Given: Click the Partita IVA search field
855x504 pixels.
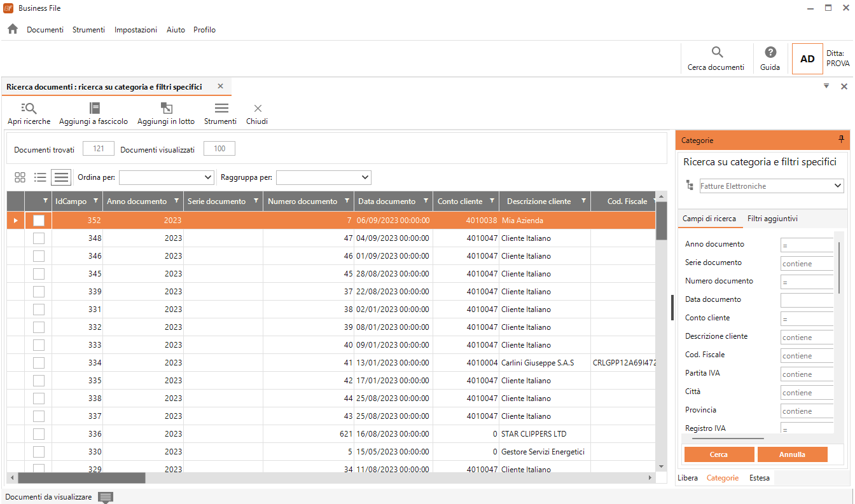Looking at the screenshot, I should (807, 374).
